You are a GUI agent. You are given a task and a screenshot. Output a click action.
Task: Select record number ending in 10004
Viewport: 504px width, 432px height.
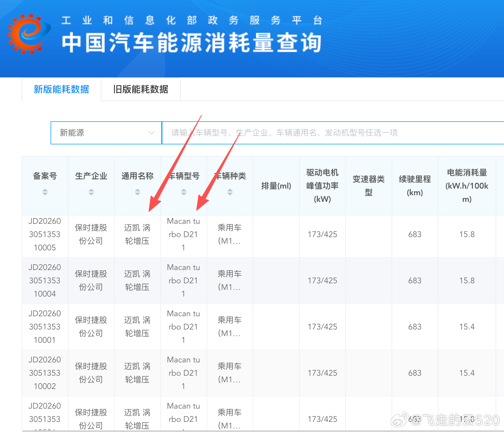[x=45, y=280]
